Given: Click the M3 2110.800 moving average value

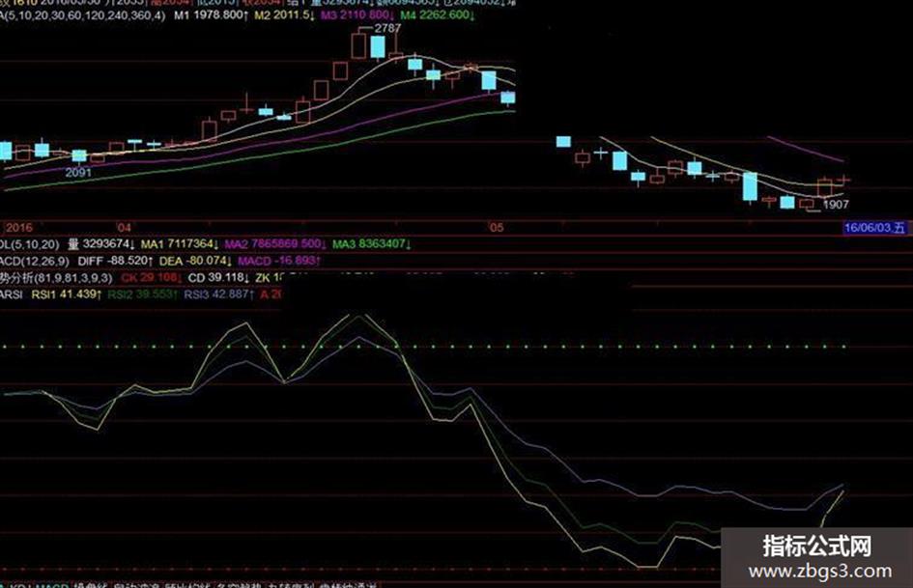Looking at the screenshot, I should (357, 15).
